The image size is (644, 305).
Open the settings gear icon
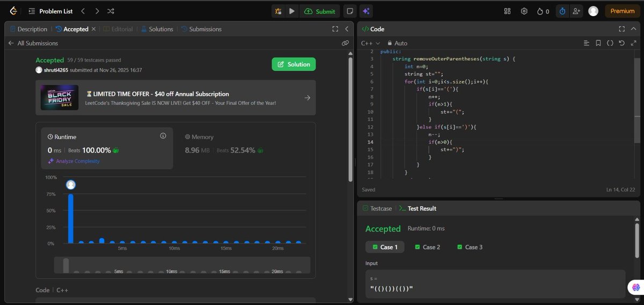(524, 11)
